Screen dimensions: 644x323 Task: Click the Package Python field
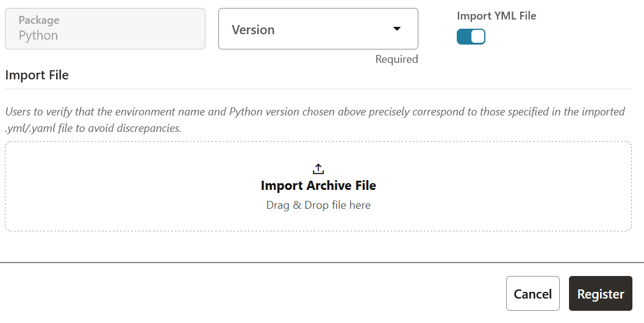tap(105, 29)
